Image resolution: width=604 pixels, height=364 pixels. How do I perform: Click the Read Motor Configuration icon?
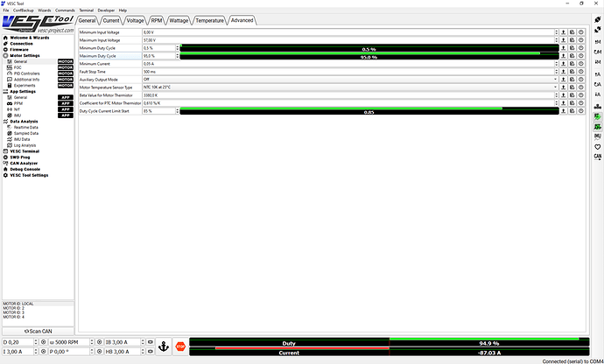(x=598, y=42)
